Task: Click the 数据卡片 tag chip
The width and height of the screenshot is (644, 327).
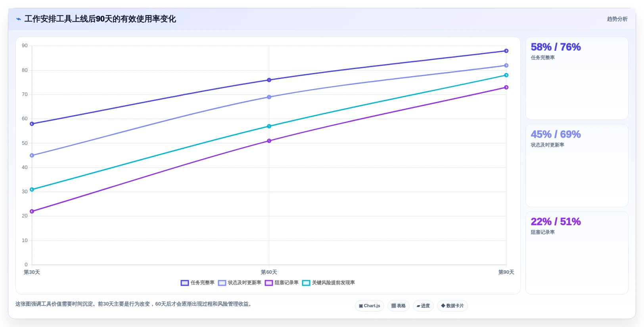Action: click(452, 306)
